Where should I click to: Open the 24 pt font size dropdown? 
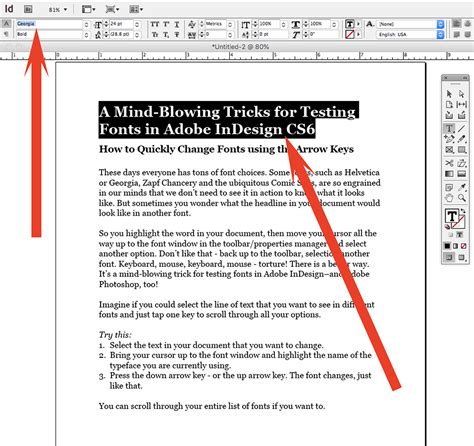pos(137,24)
